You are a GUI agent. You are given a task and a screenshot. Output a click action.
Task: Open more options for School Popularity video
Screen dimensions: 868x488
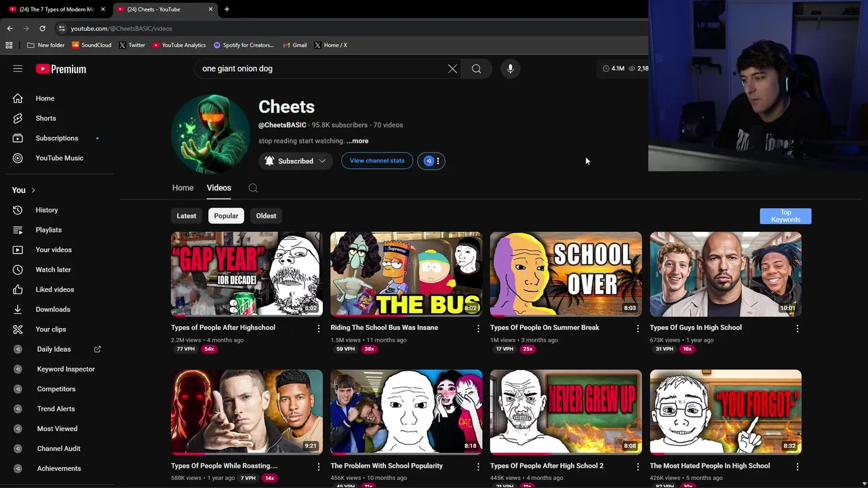(x=478, y=466)
